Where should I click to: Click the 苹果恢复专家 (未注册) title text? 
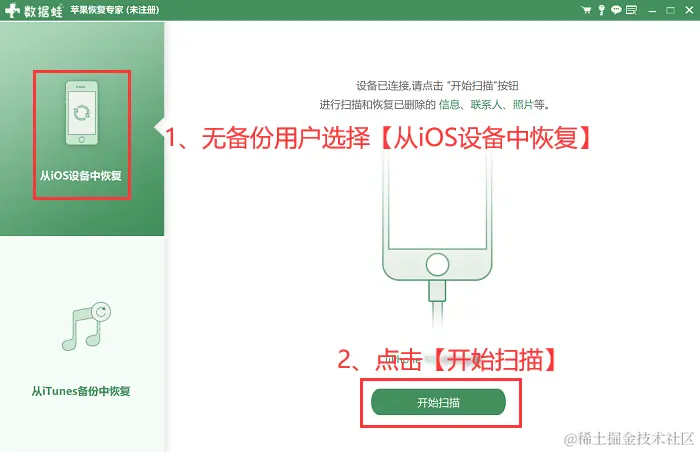tap(115, 10)
